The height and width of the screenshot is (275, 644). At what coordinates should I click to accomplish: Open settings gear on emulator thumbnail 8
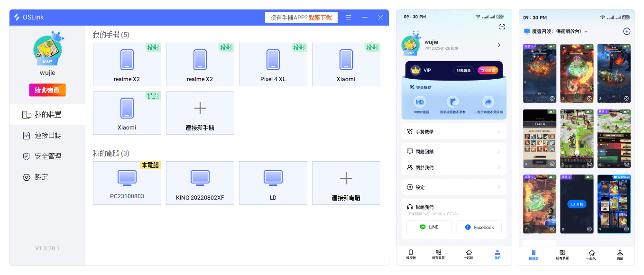point(589,229)
